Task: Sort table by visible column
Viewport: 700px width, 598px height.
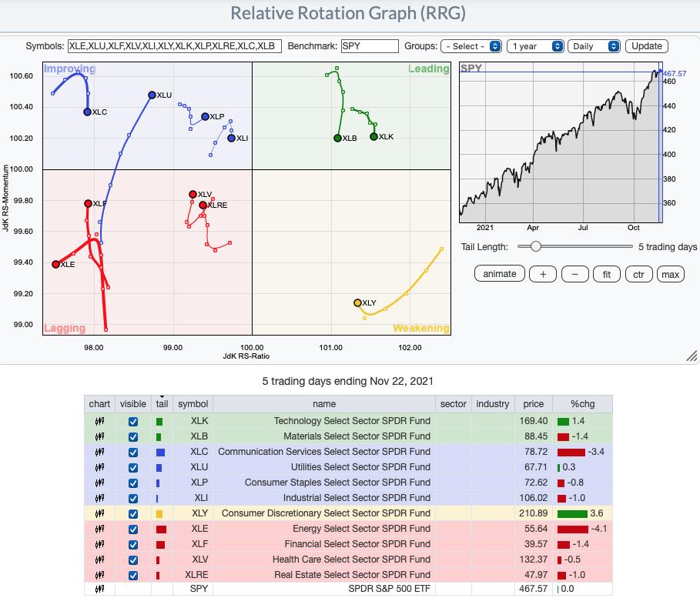Action: click(133, 404)
